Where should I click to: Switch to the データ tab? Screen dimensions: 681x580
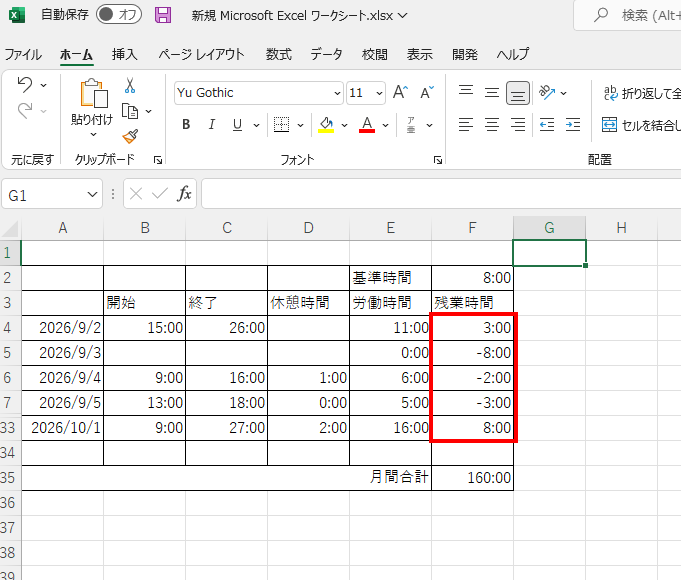pyautogui.click(x=327, y=54)
